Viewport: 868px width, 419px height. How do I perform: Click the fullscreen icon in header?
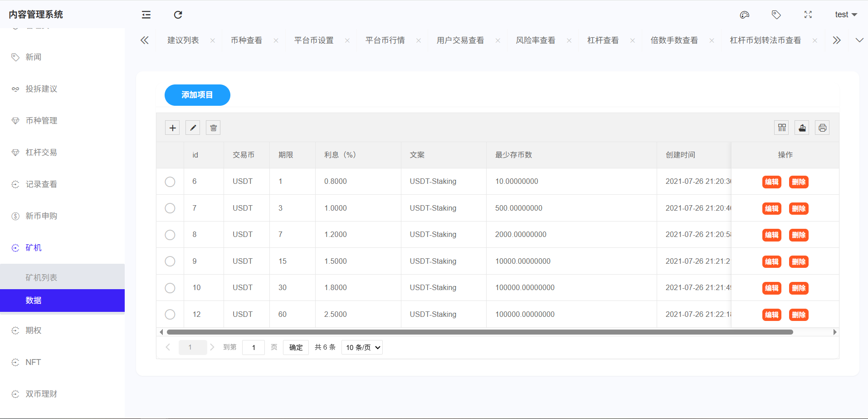click(x=808, y=15)
